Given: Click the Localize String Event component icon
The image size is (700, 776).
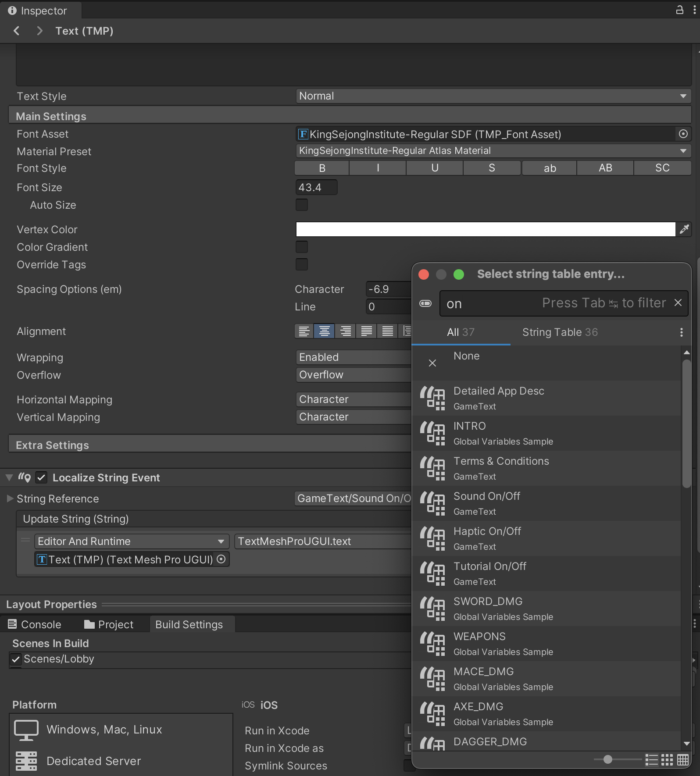Looking at the screenshot, I should [25, 477].
